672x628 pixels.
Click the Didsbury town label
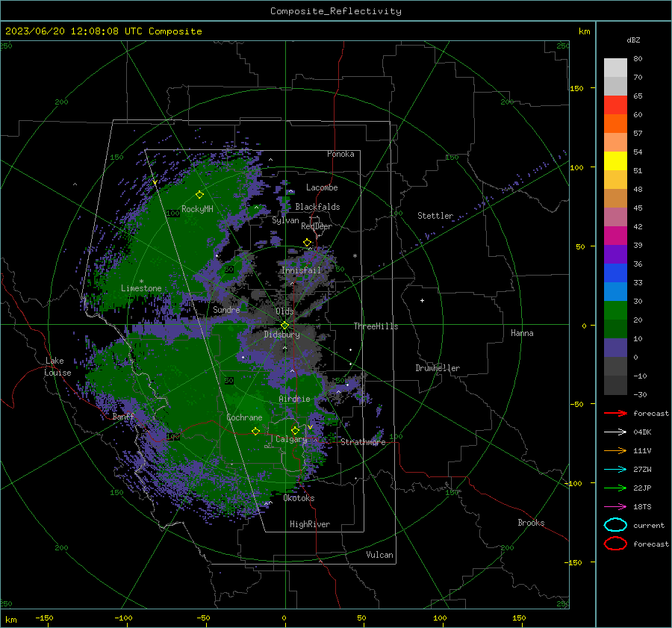click(281, 335)
